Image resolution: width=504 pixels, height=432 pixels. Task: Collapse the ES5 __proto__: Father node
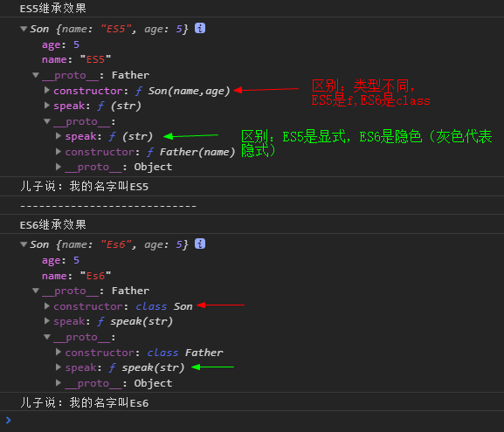(36, 75)
